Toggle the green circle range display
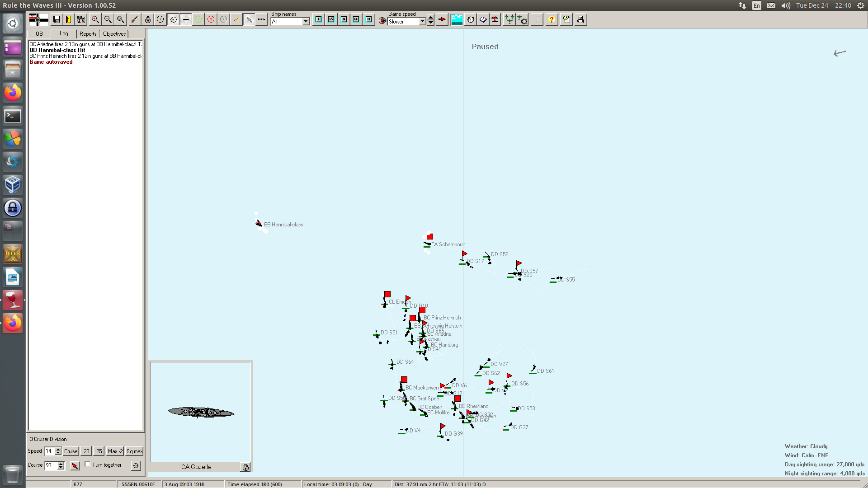This screenshot has width=868, height=488. [x=198, y=19]
